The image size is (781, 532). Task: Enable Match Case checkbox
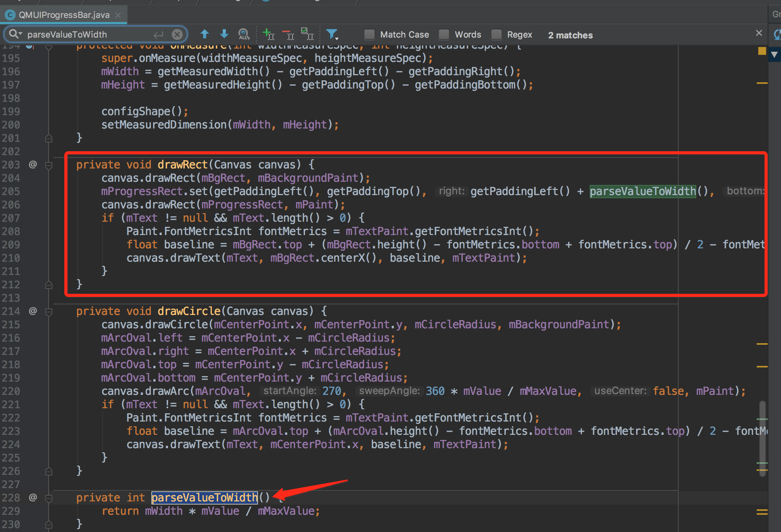(x=369, y=34)
